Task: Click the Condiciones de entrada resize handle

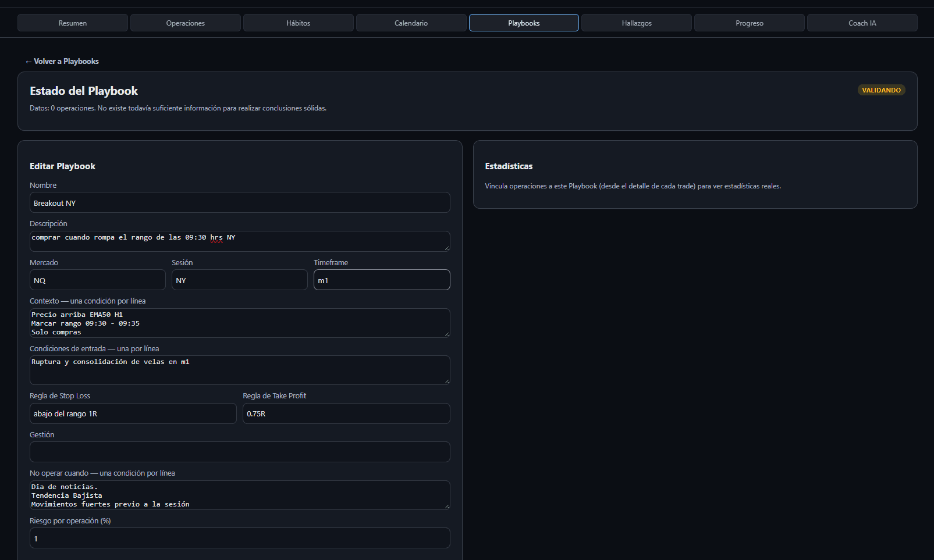Action: 447,381
